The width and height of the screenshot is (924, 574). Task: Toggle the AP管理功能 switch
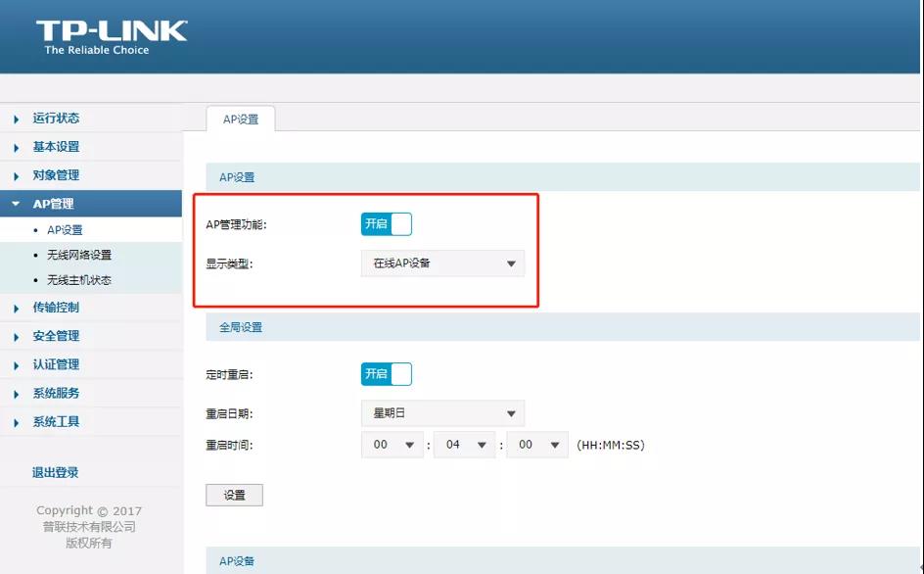pyautogui.click(x=387, y=224)
